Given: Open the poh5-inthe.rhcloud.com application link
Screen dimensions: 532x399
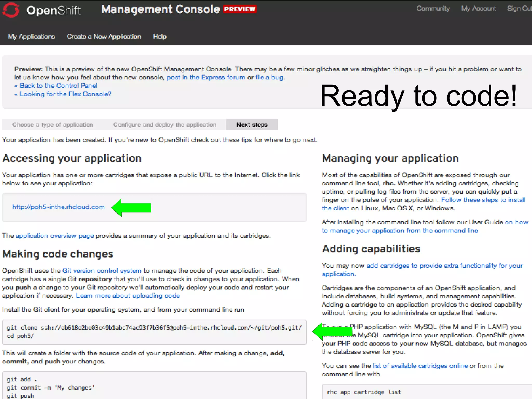Looking at the screenshot, I should (x=58, y=207).
